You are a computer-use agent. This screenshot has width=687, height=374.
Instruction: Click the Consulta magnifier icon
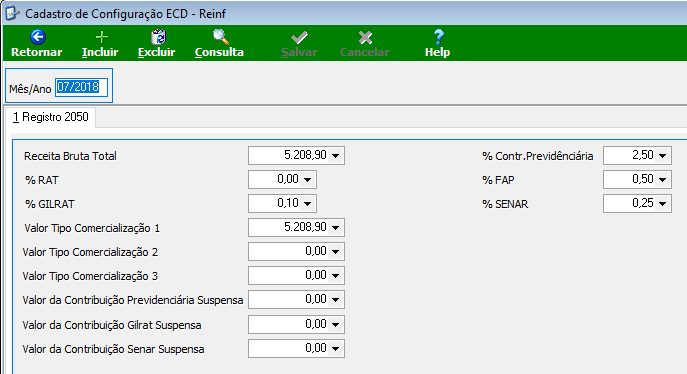point(220,37)
